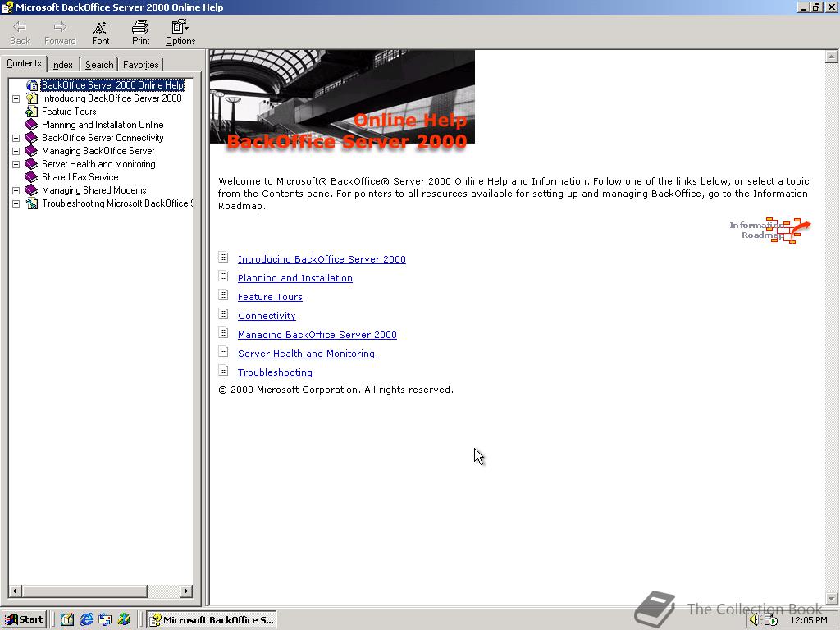
Task: Click page icon beside Connectivity link
Action: click(x=223, y=314)
